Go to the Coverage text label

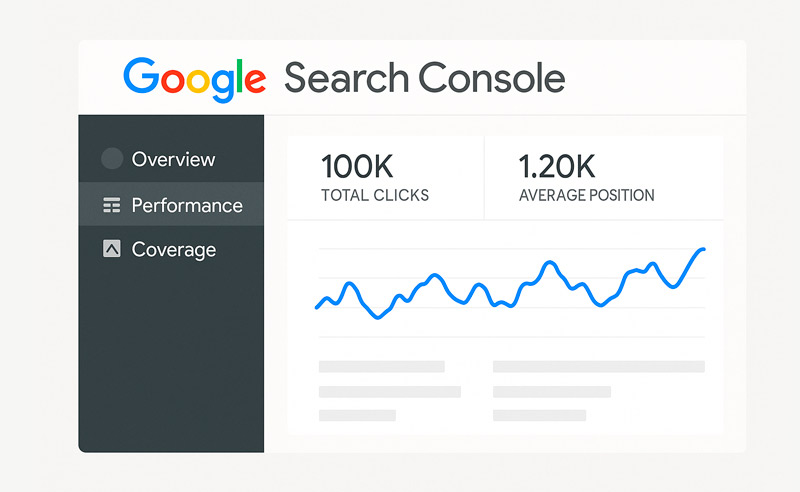click(174, 249)
